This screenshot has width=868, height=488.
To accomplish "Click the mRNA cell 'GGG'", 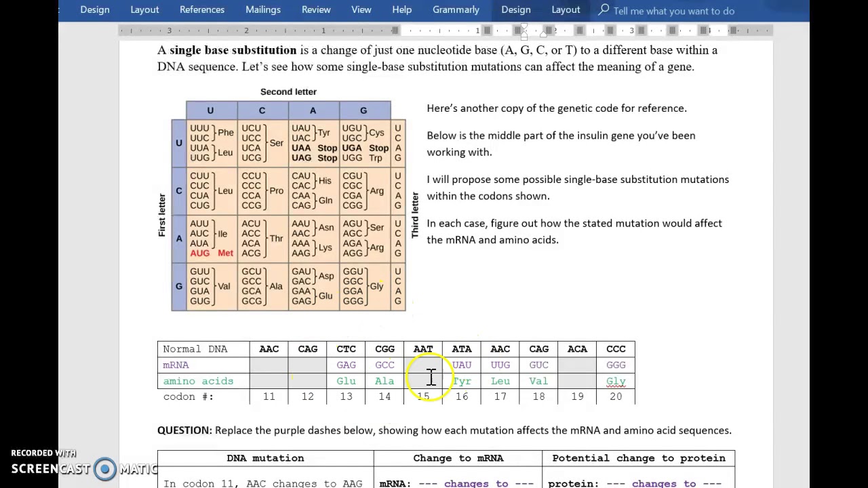I will click(616, 365).
